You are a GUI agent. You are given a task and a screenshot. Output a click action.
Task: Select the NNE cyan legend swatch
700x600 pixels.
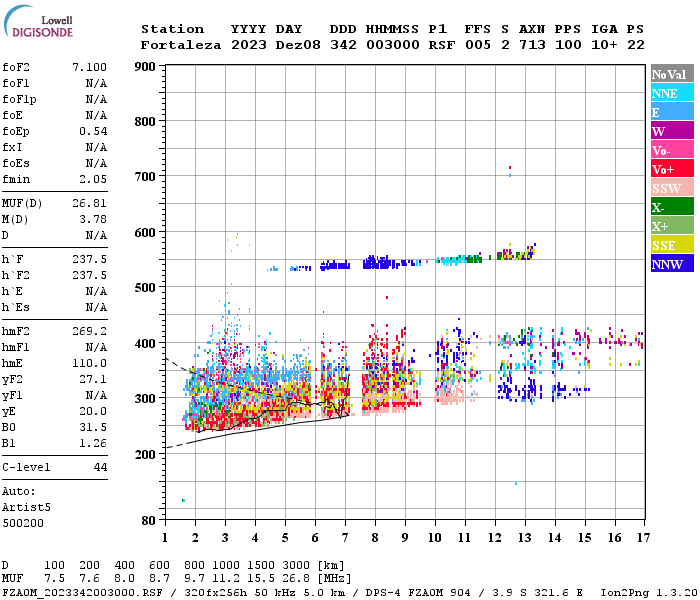pyautogui.click(x=672, y=93)
